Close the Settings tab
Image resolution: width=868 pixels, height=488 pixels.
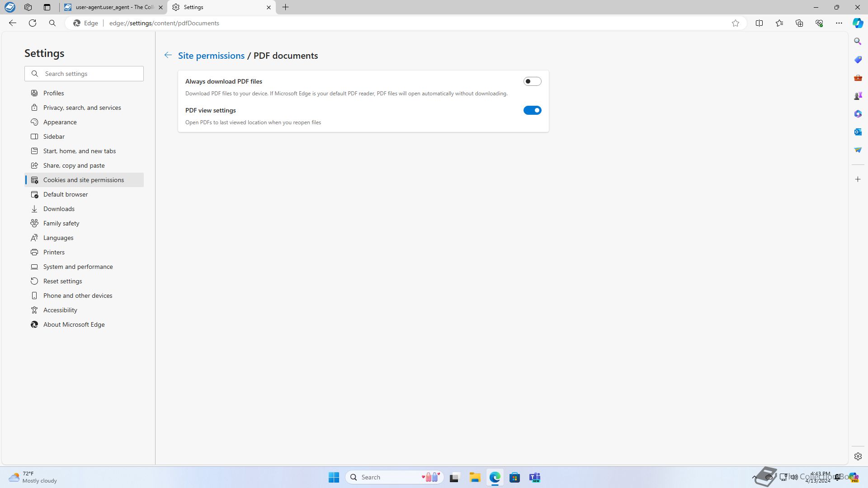pos(269,7)
